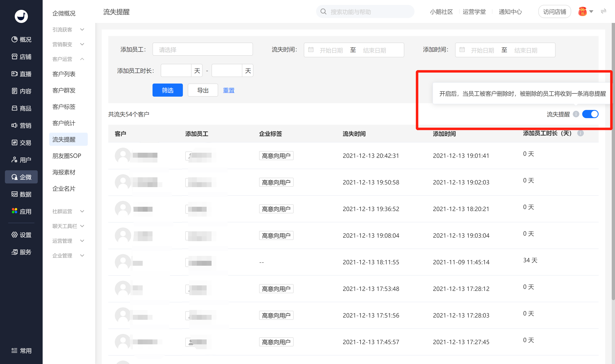Open 客户统计 submenu item
This screenshot has width=615, height=364.
pyautogui.click(x=64, y=123)
